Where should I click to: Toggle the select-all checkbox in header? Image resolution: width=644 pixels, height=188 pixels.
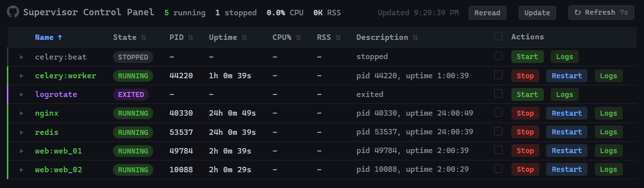(499, 36)
